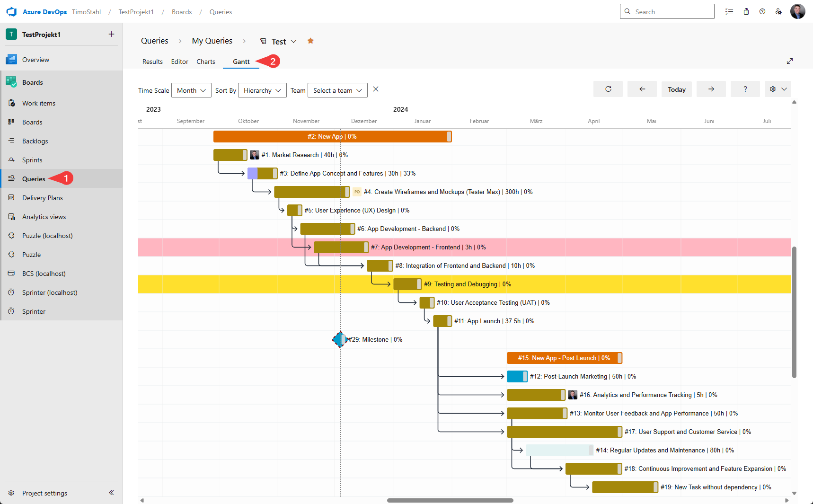This screenshot has width=813, height=504.
Task: Expand the Gantt settings gear dropdown
Action: click(x=778, y=89)
